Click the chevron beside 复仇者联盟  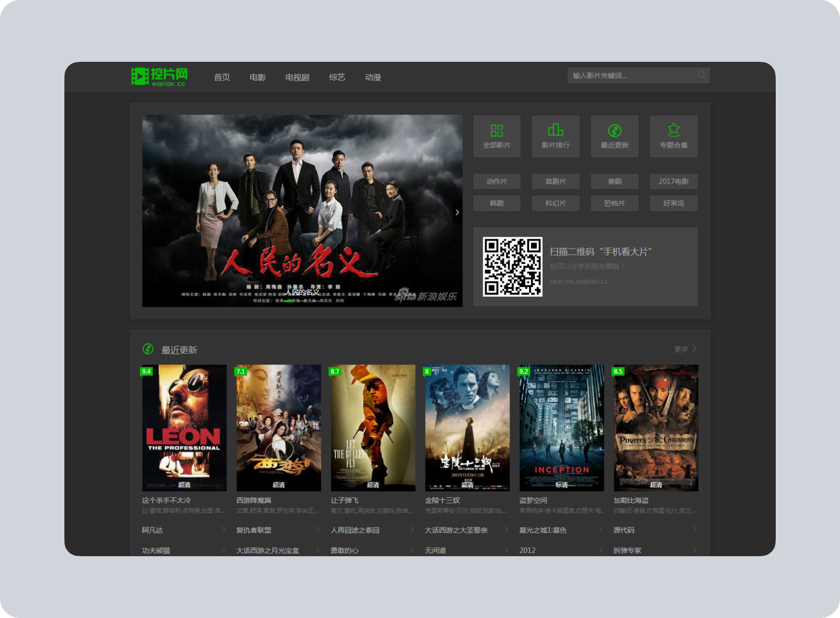(318, 530)
